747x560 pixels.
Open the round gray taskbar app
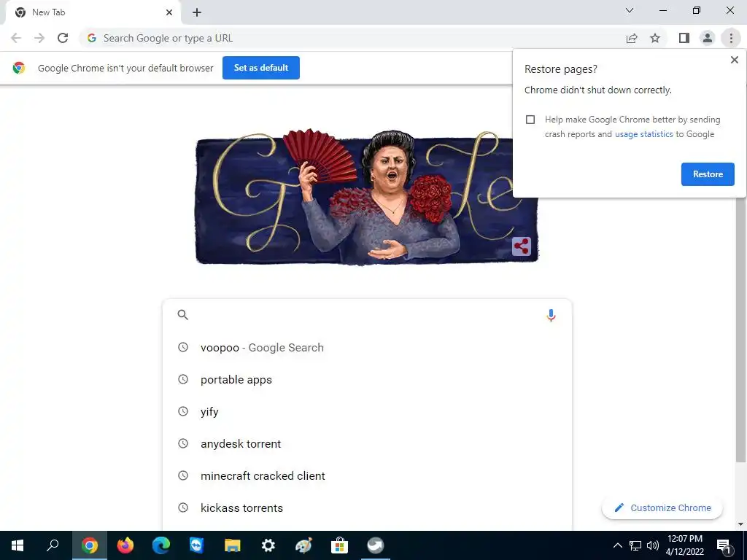[x=376, y=545]
